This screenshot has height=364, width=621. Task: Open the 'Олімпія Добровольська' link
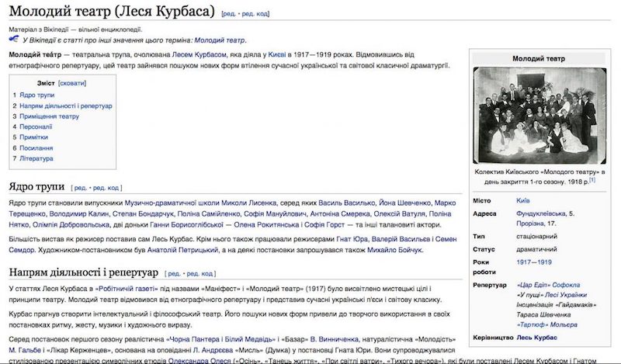pyautogui.click(x=71, y=225)
